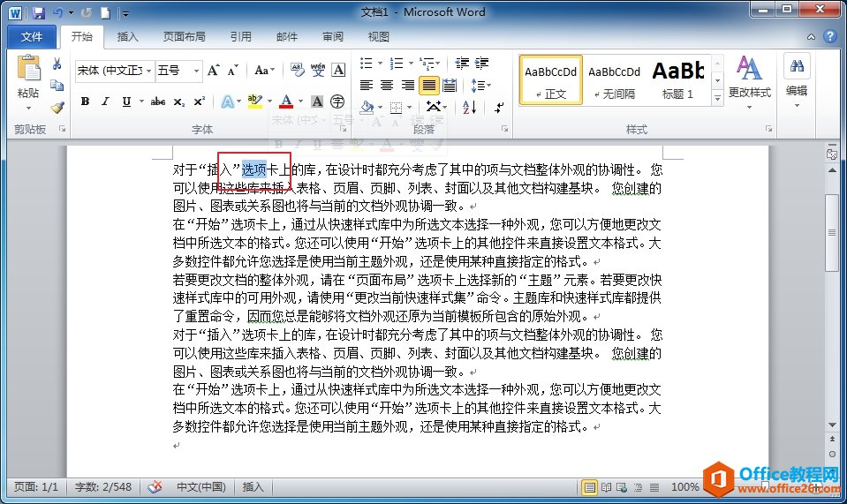Screen dimensions: 847x504
Task: Open the 文件 File tab
Action: point(31,37)
